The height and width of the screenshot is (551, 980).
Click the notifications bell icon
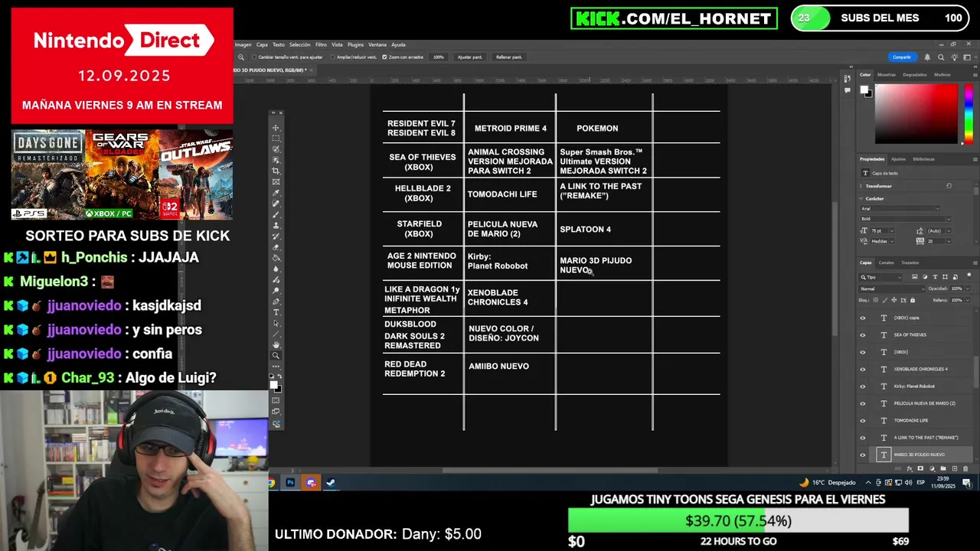tap(927, 57)
